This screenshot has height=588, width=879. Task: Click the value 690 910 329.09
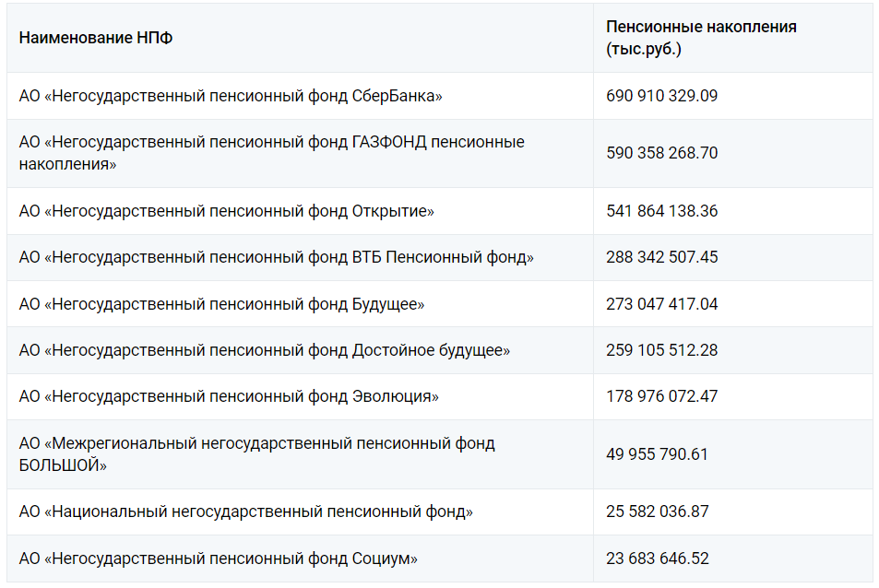[x=661, y=96]
